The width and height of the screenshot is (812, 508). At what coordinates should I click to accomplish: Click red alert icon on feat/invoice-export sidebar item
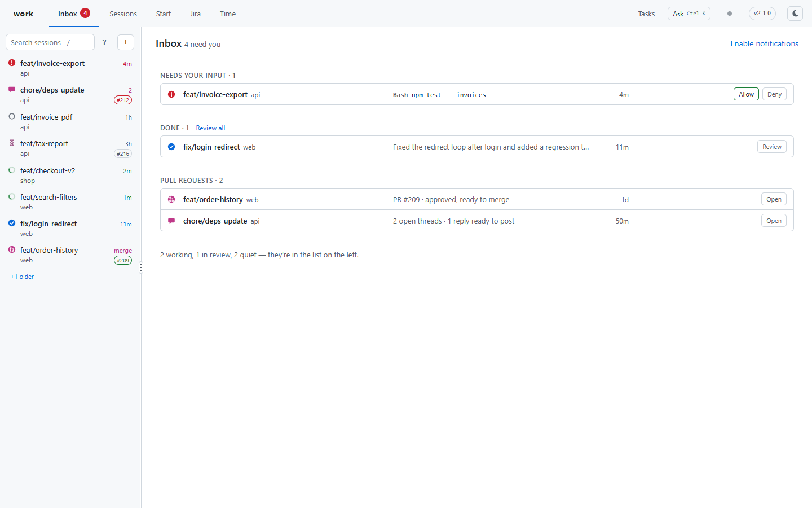(12, 63)
